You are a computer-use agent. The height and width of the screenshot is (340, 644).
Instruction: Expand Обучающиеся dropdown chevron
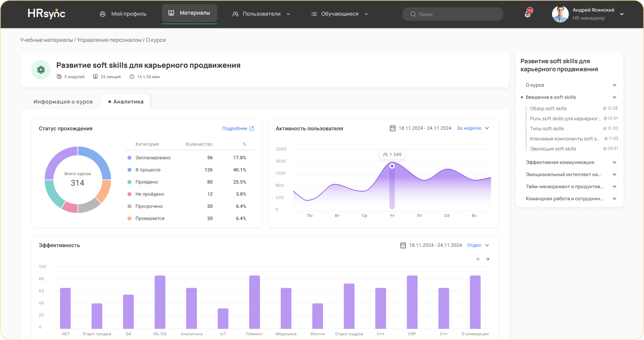pos(366,14)
